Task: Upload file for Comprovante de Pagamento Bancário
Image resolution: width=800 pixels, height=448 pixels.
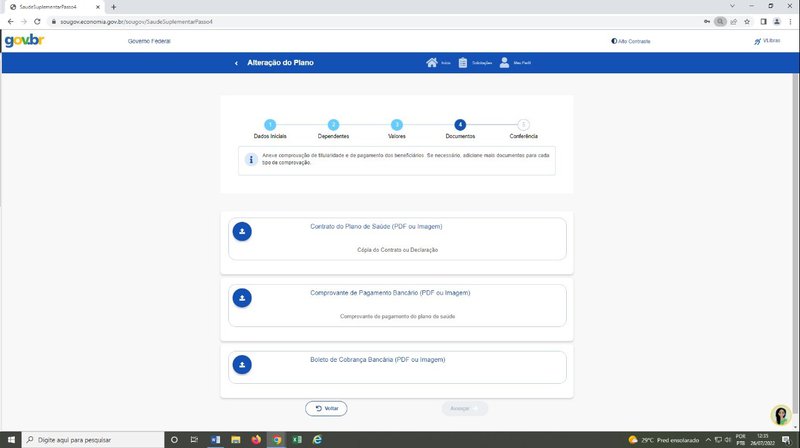Action: pyautogui.click(x=242, y=298)
